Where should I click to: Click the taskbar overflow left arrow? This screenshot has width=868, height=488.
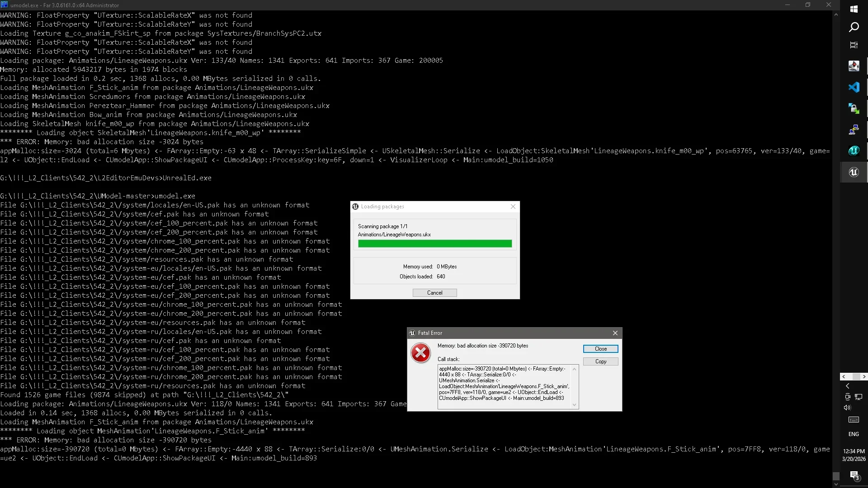(x=844, y=376)
